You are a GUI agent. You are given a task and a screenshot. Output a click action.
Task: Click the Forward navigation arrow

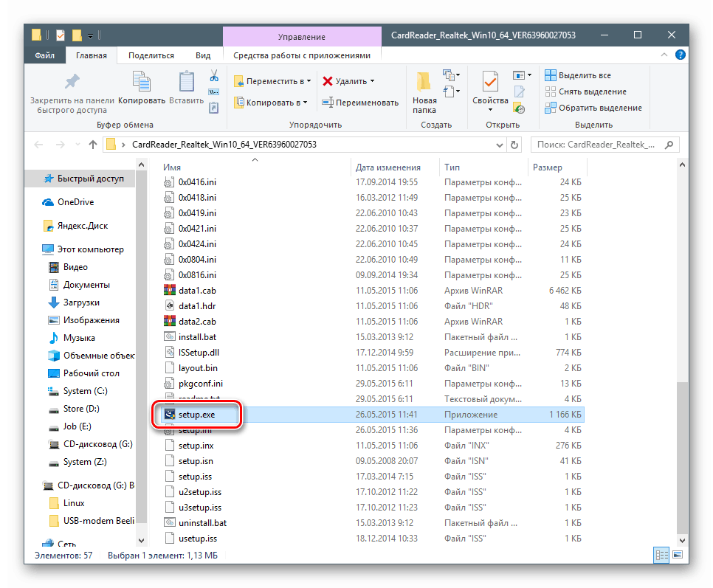60,145
